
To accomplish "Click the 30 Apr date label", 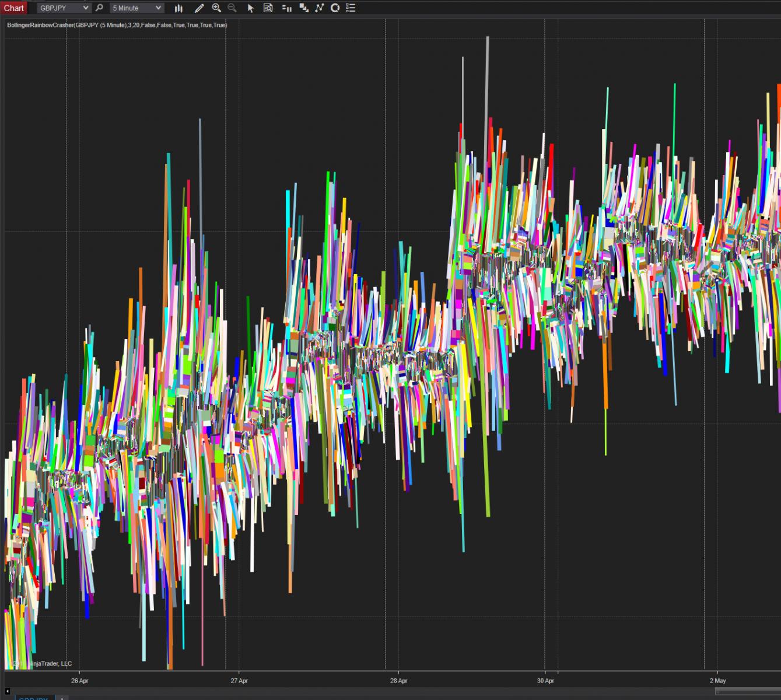I will pyautogui.click(x=545, y=681).
